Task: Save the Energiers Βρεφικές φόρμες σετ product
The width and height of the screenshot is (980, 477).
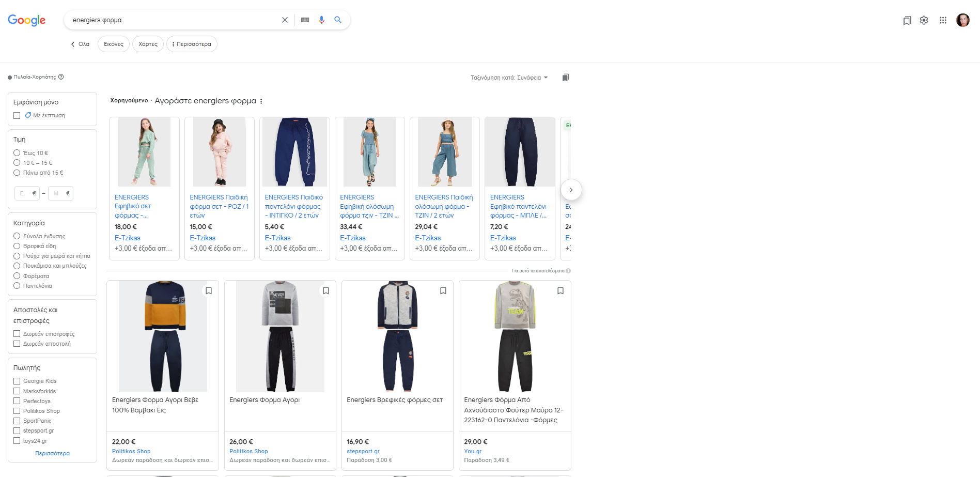Action: 443,290
